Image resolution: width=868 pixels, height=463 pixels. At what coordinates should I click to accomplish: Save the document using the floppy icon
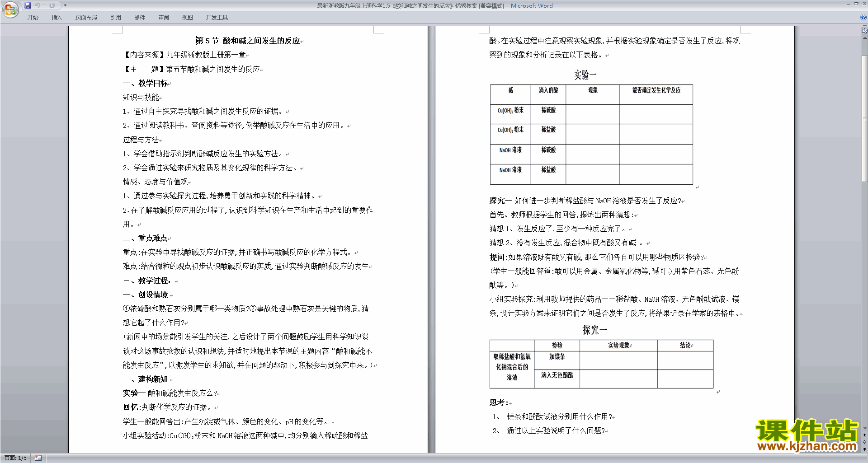tap(28, 5)
